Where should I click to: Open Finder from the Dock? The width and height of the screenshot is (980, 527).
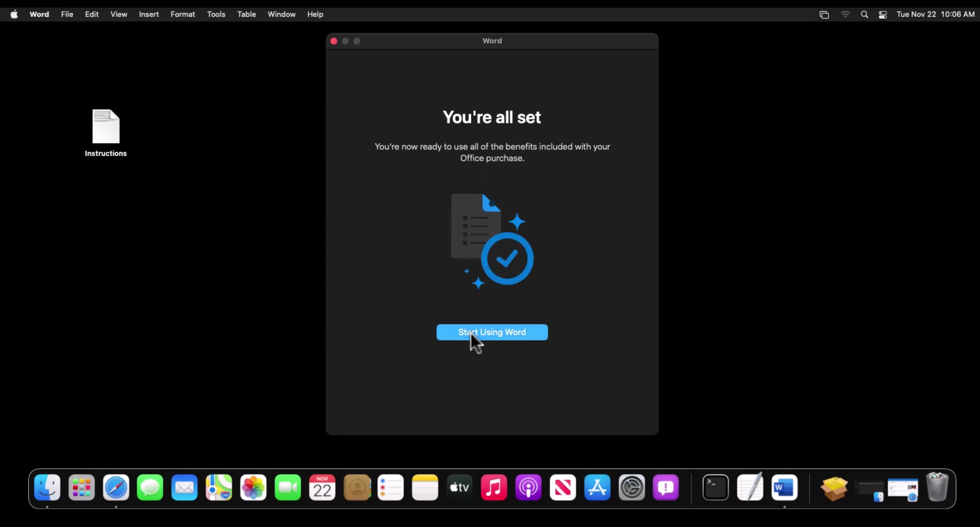pyautogui.click(x=47, y=487)
